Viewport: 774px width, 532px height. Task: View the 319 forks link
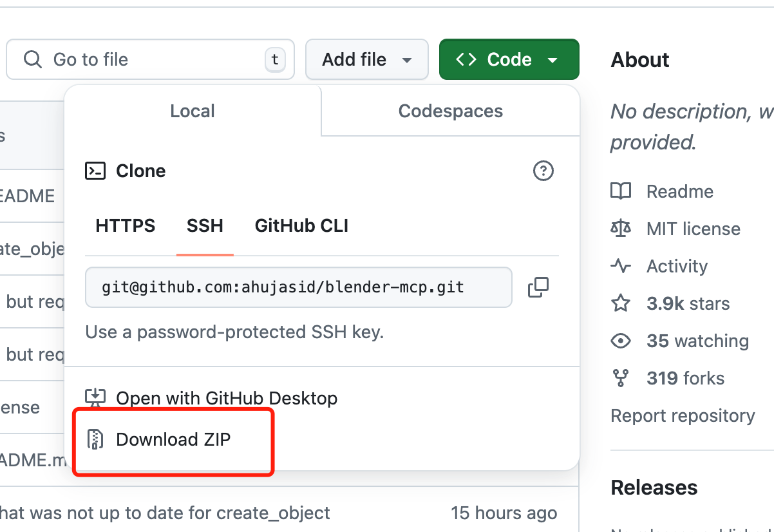(686, 378)
